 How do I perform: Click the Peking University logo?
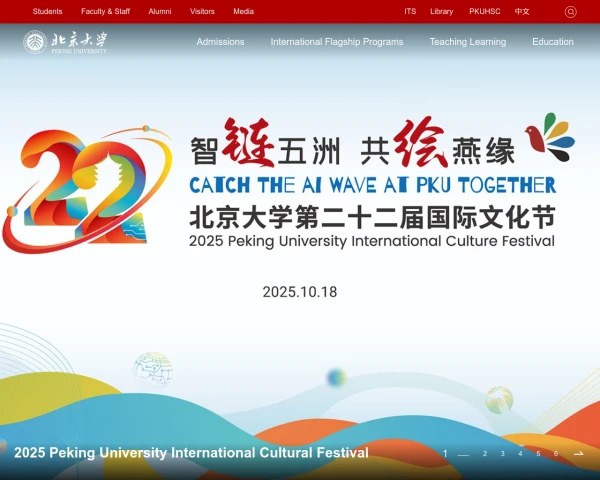click(65, 42)
